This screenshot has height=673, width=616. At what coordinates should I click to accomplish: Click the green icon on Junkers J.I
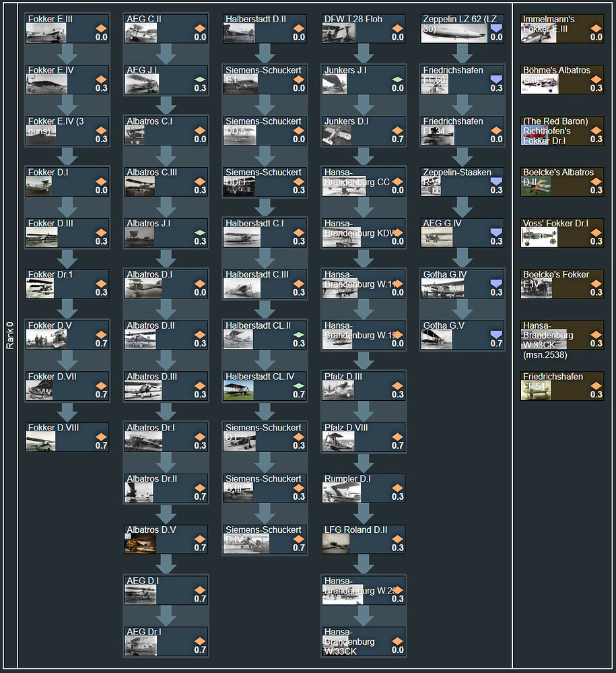click(x=397, y=79)
